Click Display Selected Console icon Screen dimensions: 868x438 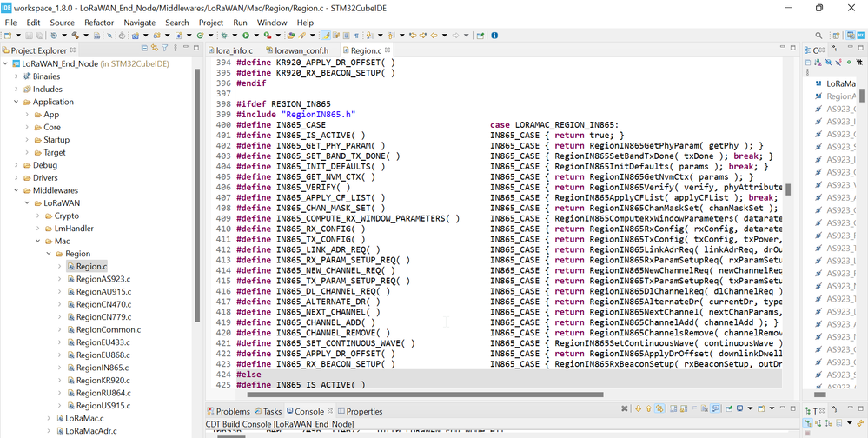point(739,408)
